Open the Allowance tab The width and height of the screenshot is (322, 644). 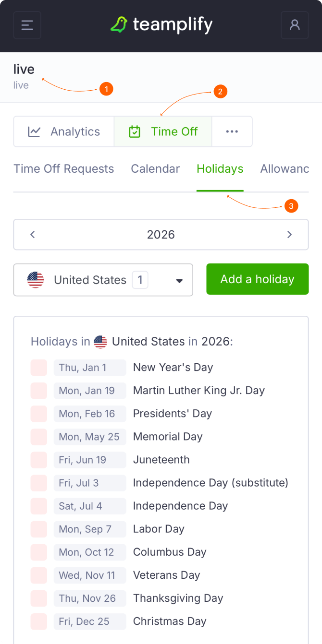click(x=284, y=169)
